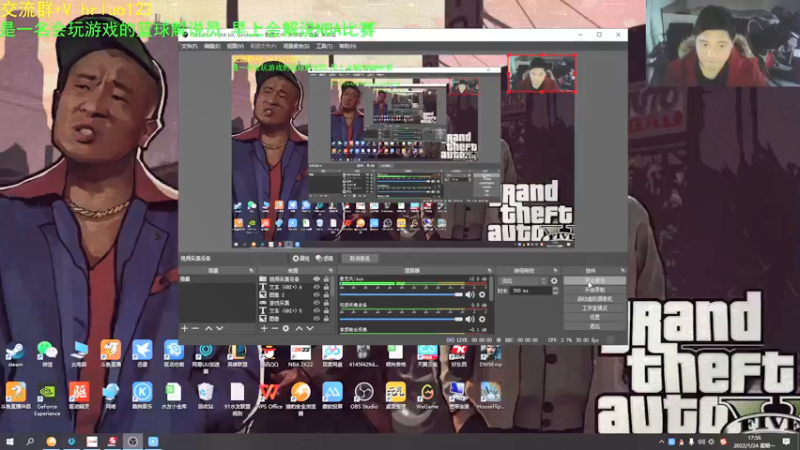Hide the 图像 2 source

click(x=316, y=295)
